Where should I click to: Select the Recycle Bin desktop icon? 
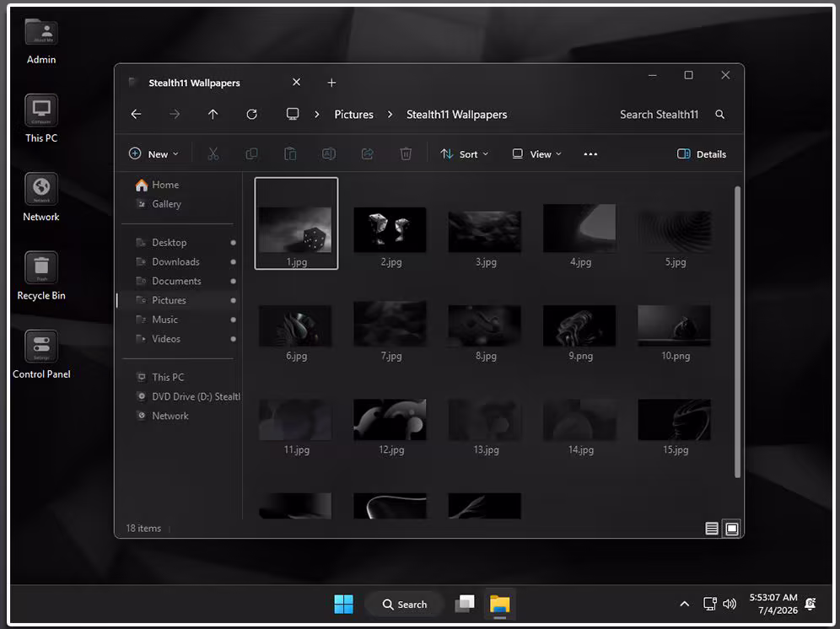click(x=41, y=276)
